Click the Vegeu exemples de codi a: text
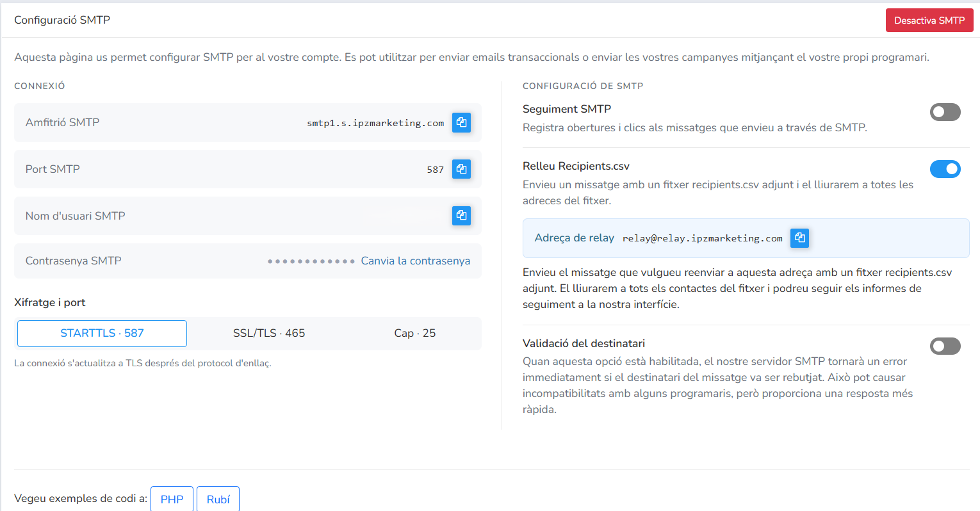This screenshot has height=511, width=980. (81, 498)
